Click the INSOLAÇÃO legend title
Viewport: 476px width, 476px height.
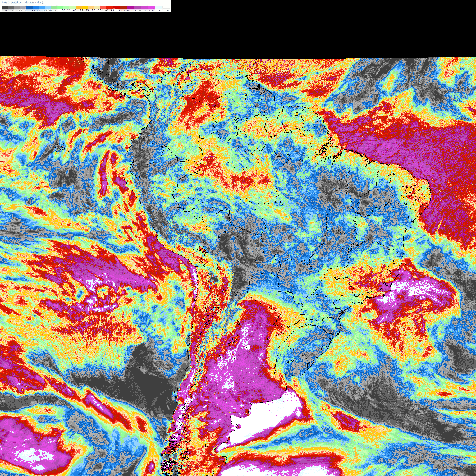point(11,2)
